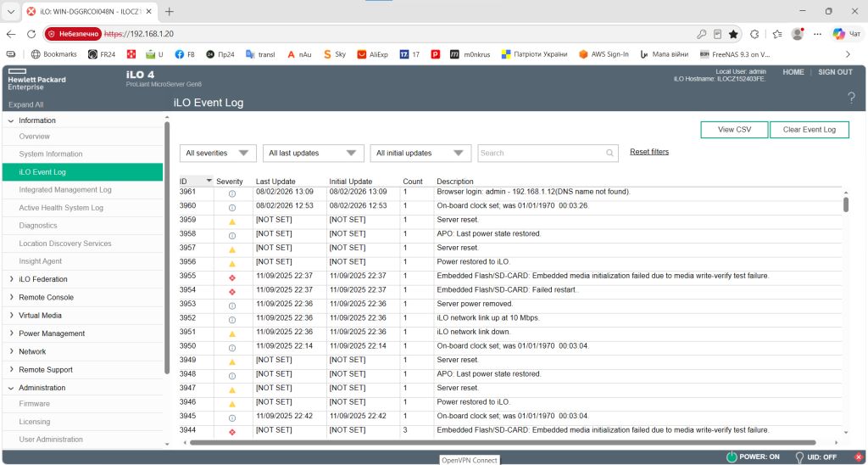Expand the iLO Federation section
This screenshot has width=868, height=465.
click(x=11, y=279)
